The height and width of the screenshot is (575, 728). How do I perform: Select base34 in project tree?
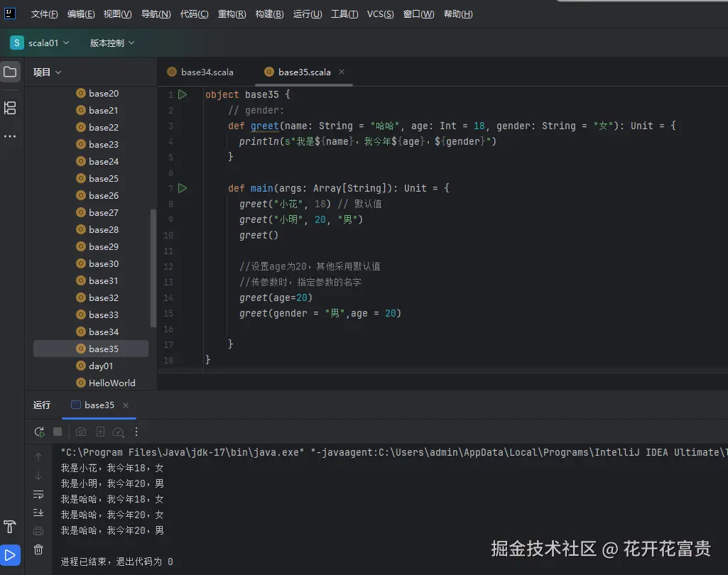click(104, 332)
